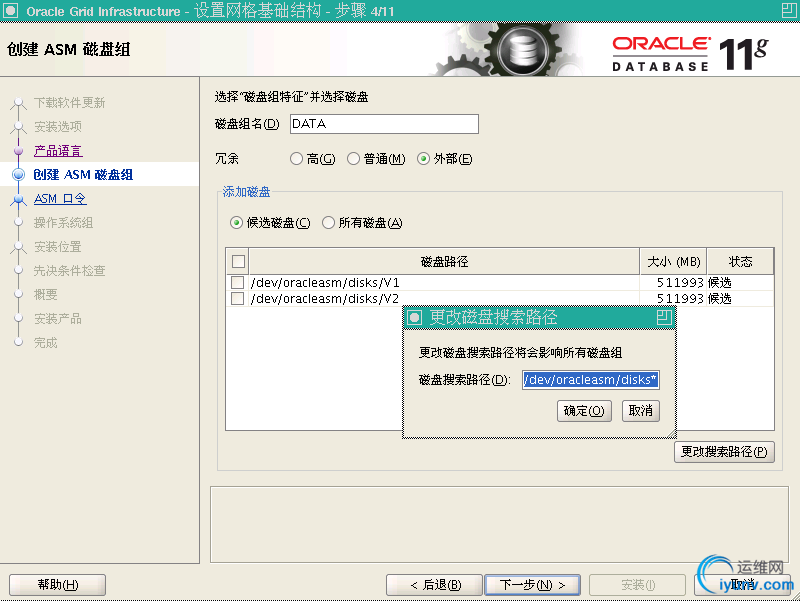Open the 产品语言 step link
The width and height of the screenshot is (800, 601).
[x=58, y=151]
